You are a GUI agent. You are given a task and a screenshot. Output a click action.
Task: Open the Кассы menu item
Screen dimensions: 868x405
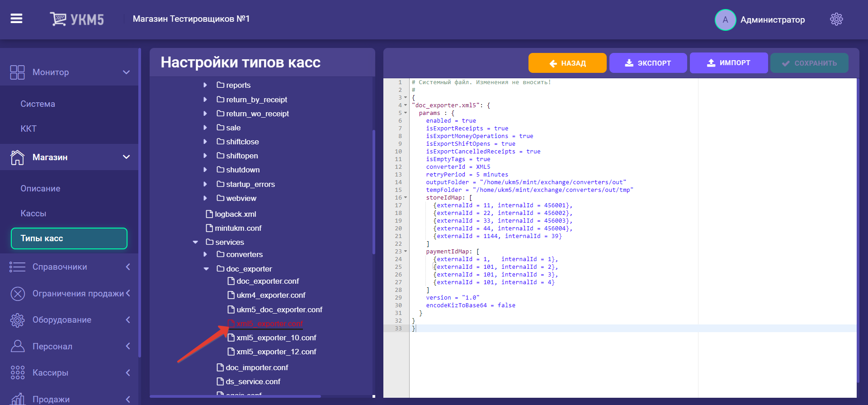click(33, 214)
